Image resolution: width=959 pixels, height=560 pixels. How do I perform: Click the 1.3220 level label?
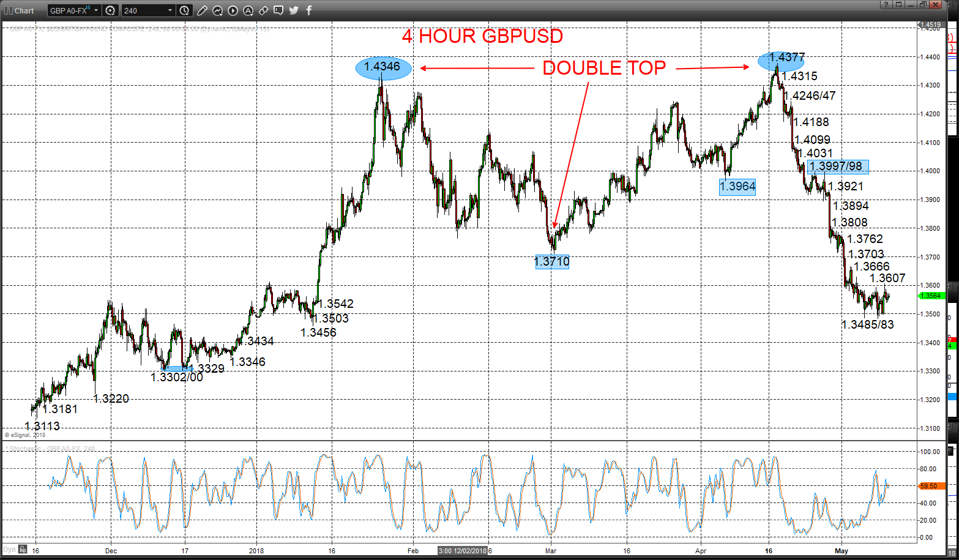(x=111, y=399)
